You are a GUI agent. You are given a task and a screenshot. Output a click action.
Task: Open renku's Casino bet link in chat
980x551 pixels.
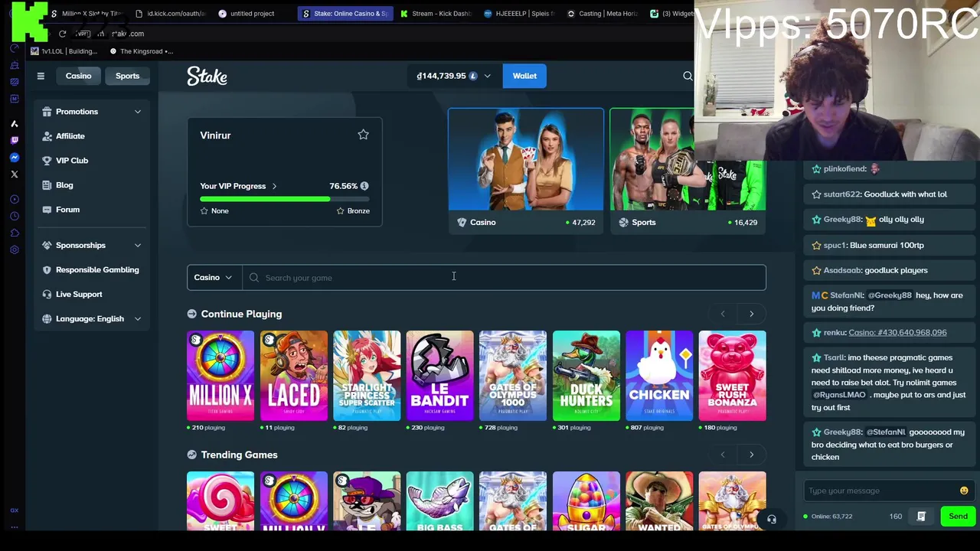coord(897,332)
